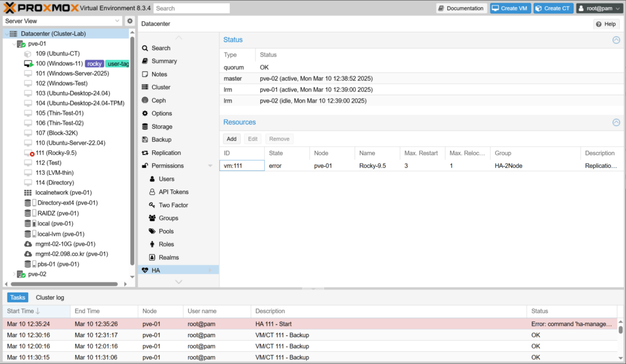Click the HA heartbeat icon

coord(145,270)
